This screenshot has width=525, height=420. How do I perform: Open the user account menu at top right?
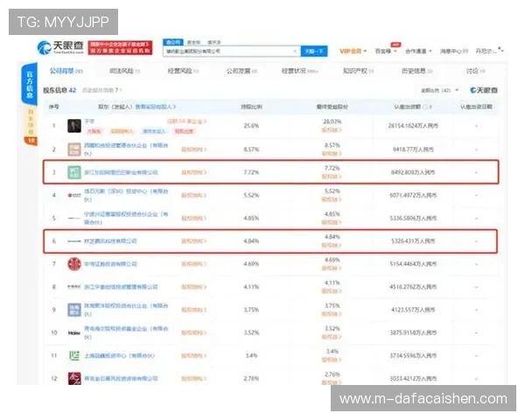489,51
